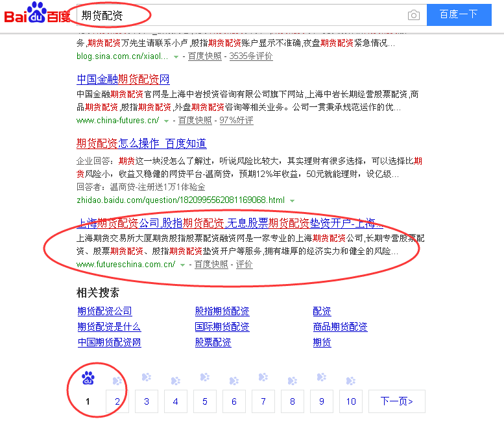Click the paw icon above page 4
504x439 pixels.
[x=176, y=381]
